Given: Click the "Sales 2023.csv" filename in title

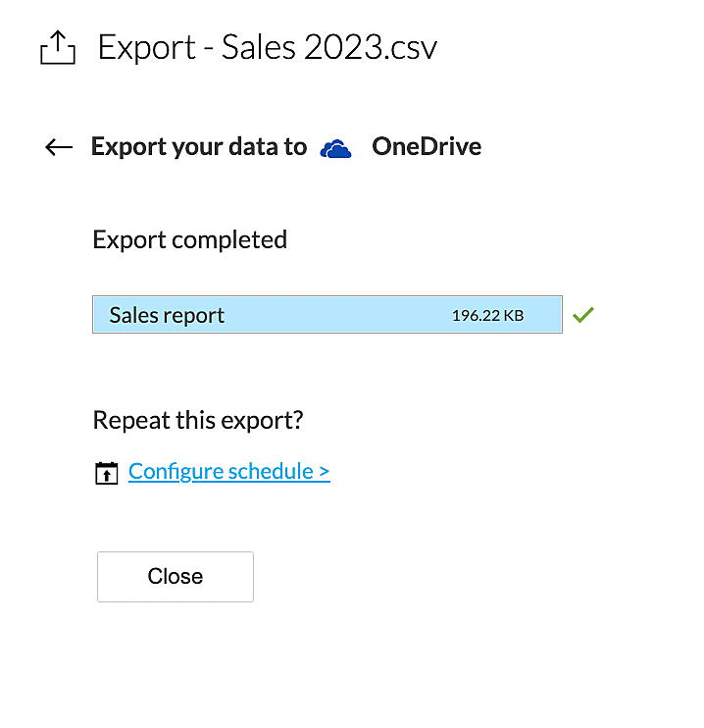Looking at the screenshot, I should pyautogui.click(x=329, y=48).
